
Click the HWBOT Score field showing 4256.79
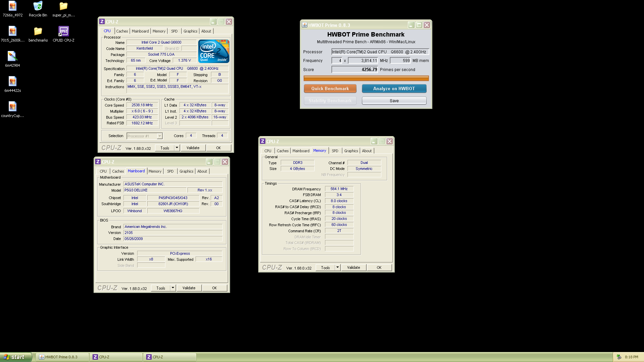coord(355,69)
